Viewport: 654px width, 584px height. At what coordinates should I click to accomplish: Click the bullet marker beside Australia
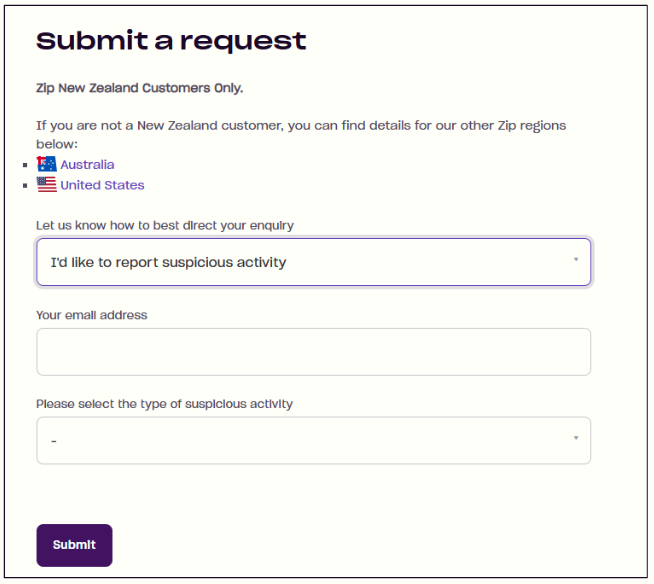click(30, 165)
